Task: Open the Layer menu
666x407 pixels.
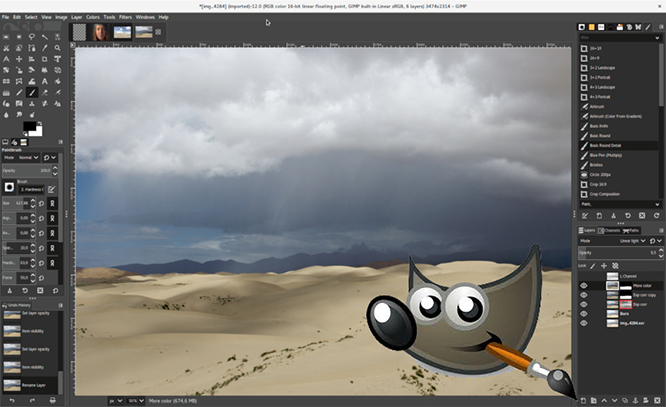Action: [76, 17]
